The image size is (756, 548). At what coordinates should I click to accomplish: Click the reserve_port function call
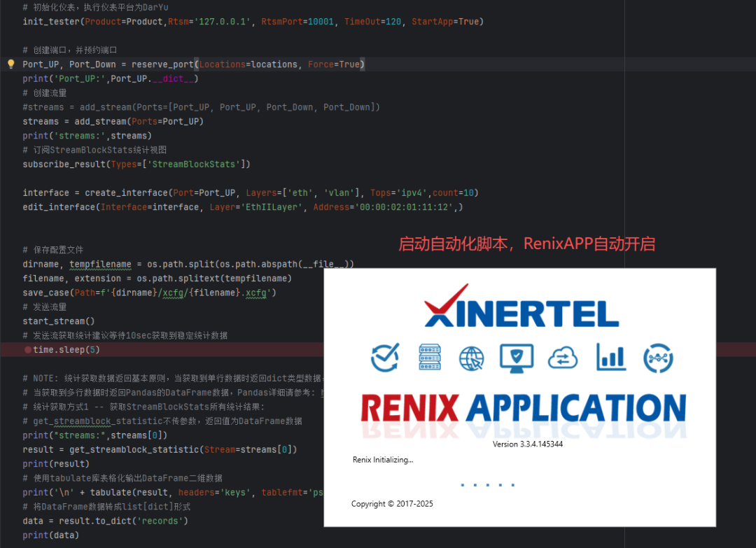[165, 64]
